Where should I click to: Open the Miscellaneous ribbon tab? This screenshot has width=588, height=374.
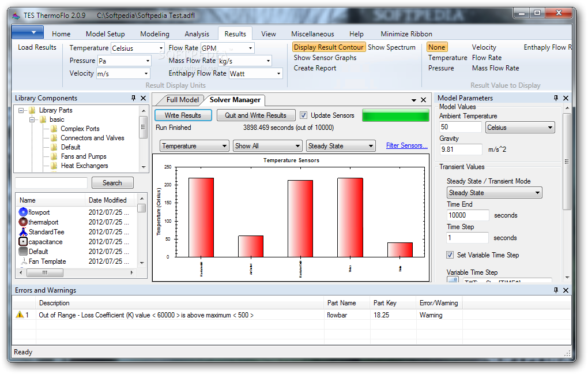pos(312,34)
